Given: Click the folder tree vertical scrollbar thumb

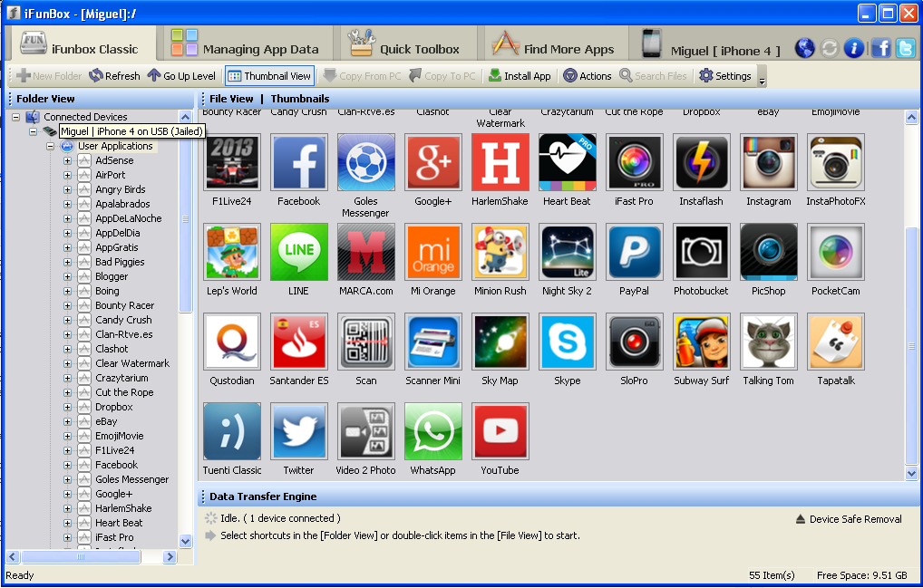Looking at the screenshot, I should click(185, 219).
